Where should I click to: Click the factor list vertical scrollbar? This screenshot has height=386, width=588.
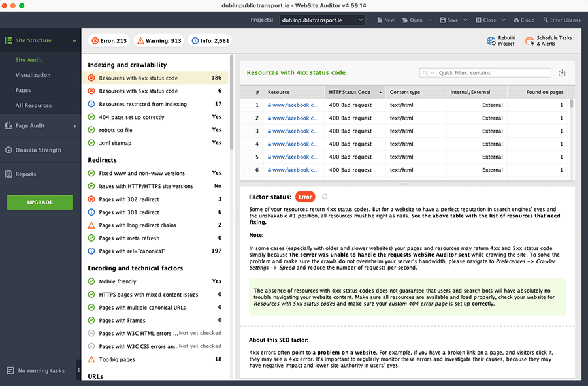coord(232,102)
